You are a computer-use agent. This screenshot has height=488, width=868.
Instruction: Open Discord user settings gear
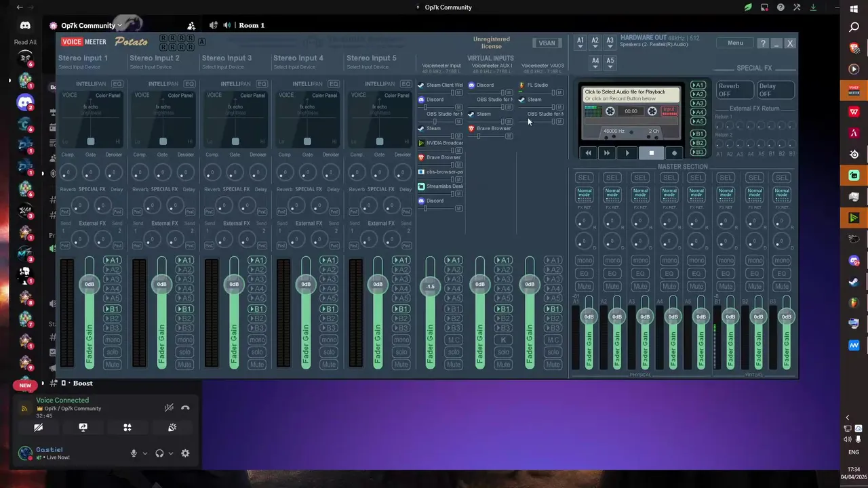point(185,453)
